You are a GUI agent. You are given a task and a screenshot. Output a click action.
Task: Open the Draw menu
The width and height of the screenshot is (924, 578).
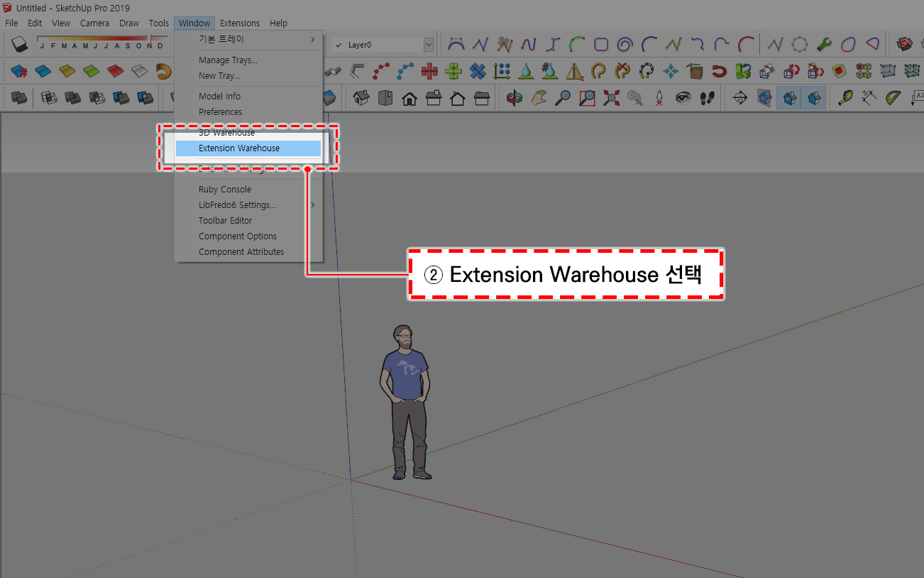129,23
